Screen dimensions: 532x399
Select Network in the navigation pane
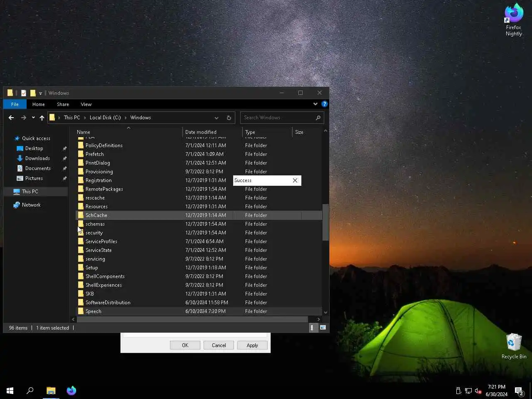tap(31, 205)
